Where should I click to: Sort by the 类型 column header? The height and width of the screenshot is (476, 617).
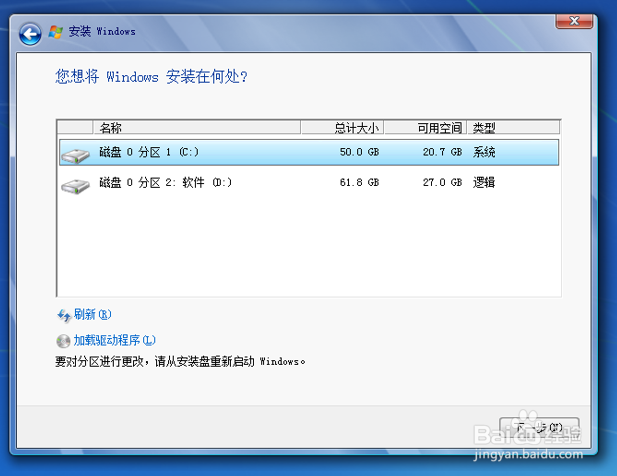[x=513, y=127]
